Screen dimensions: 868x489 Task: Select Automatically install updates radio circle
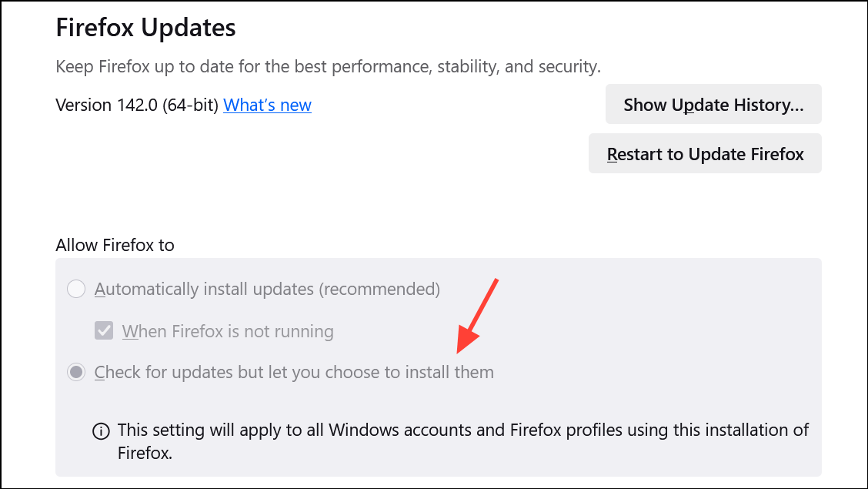point(76,289)
